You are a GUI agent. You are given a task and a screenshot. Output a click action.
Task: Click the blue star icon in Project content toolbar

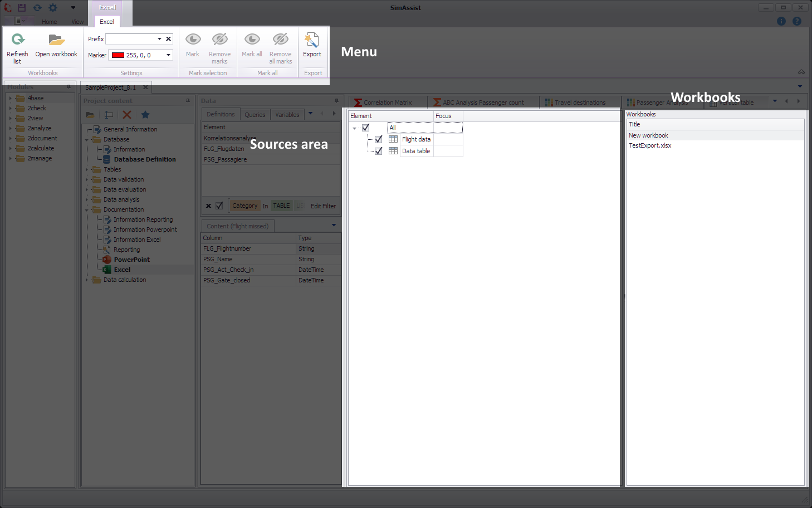[145, 114]
